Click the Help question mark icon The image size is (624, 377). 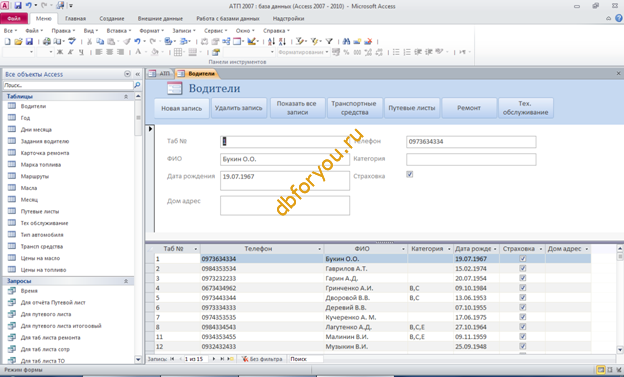pos(619,18)
